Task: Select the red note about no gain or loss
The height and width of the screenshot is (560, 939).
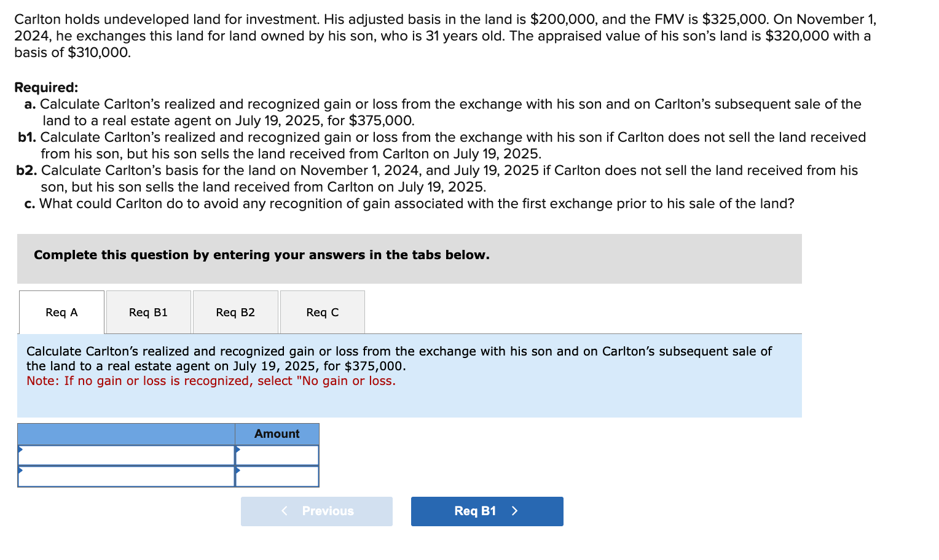Action: [x=211, y=381]
